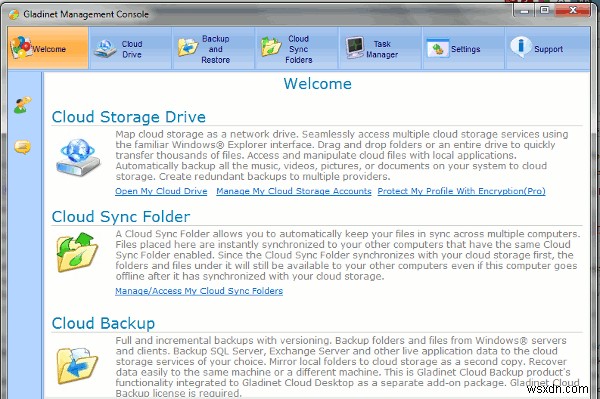The width and height of the screenshot is (600, 399).
Task: Click Protect My Profile With Encryption(Pro) link
Action: coord(461,191)
